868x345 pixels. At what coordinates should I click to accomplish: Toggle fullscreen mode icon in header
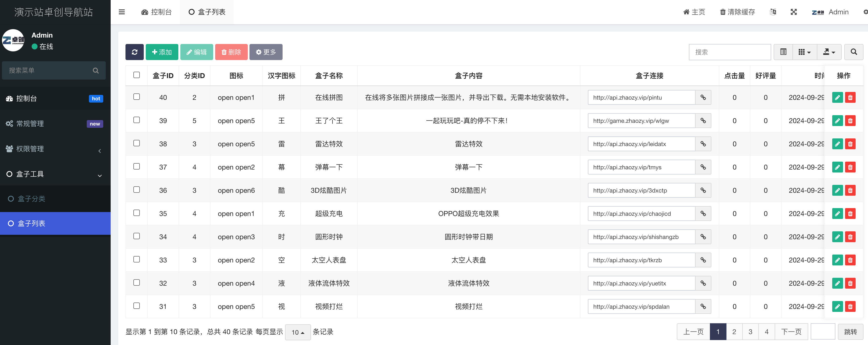click(x=794, y=12)
